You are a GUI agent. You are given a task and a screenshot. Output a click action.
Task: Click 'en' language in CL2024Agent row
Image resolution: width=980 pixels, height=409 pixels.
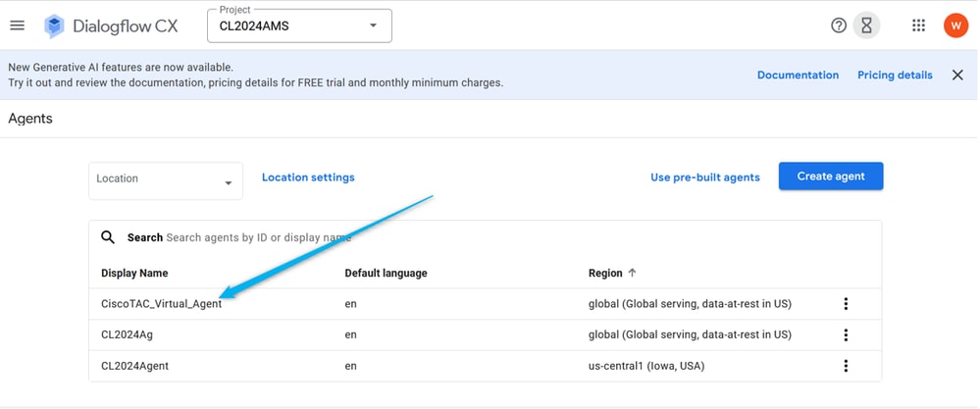pyautogui.click(x=350, y=366)
